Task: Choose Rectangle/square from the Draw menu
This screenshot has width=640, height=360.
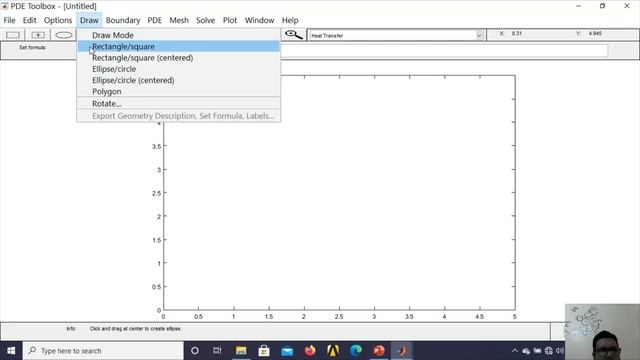Action: 179,47
